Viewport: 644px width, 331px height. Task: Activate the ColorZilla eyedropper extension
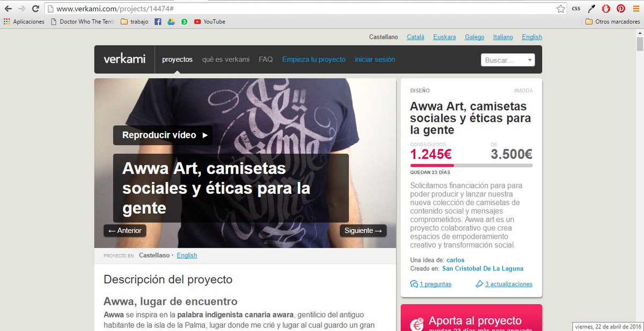[591, 8]
